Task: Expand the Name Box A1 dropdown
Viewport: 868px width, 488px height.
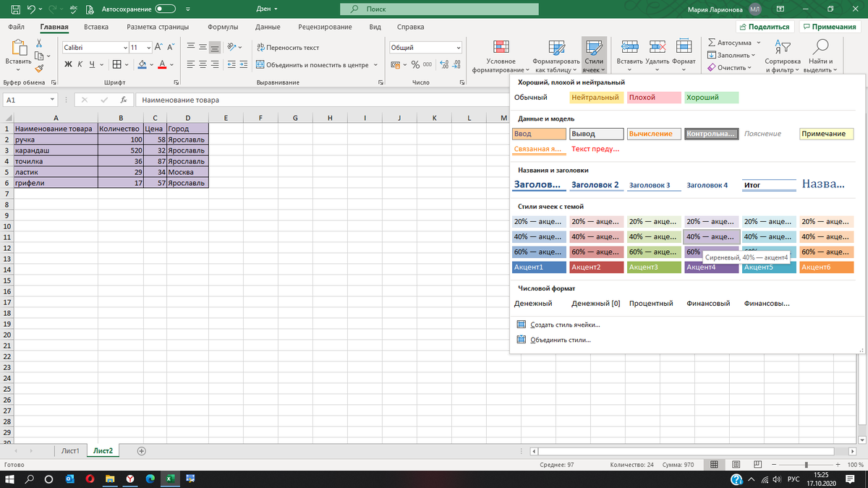Action: (x=53, y=100)
